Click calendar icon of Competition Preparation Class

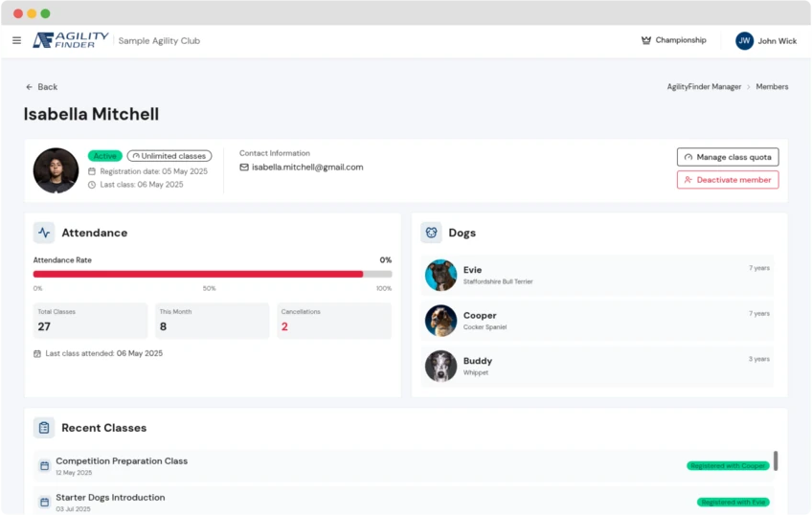[x=45, y=466]
